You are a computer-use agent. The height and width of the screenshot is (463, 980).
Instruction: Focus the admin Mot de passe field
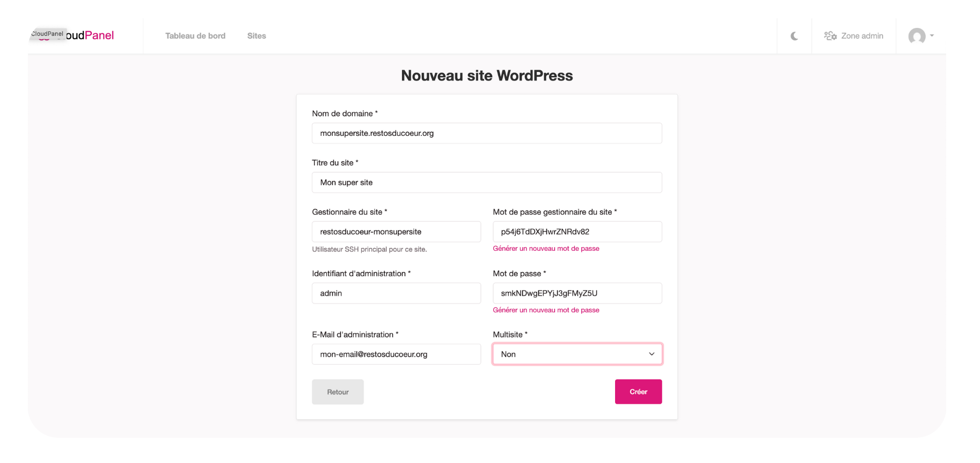pos(577,293)
